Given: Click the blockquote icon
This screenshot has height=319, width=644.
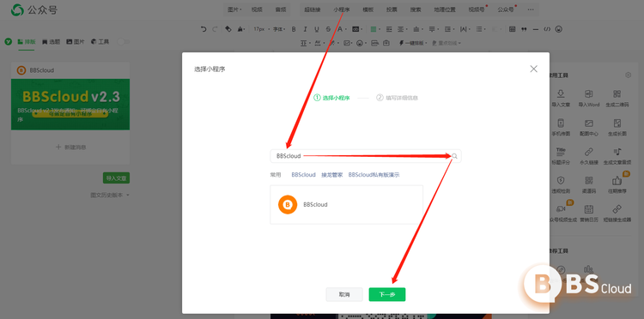Looking at the screenshot, I should point(524,29).
